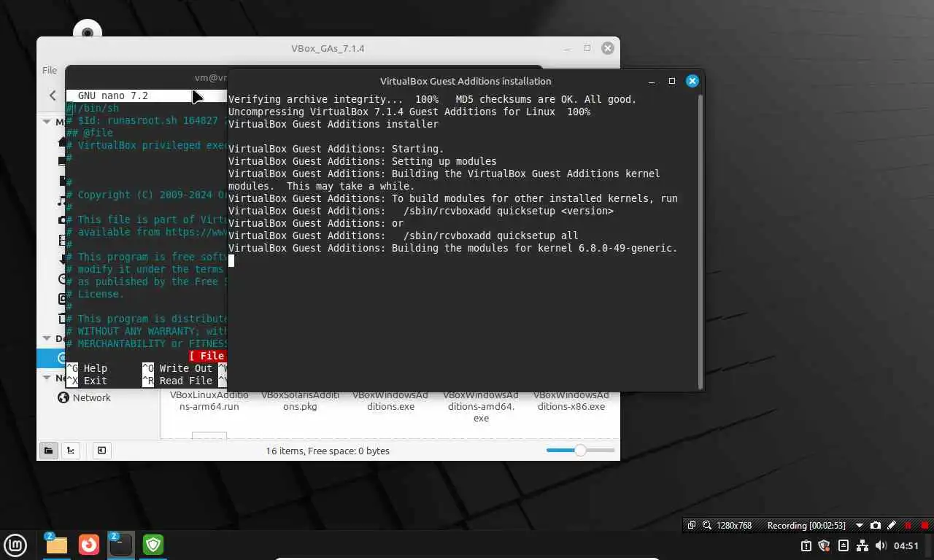Image resolution: width=934 pixels, height=560 pixels.
Task: Close the VBox_GAs_7.1.4 file manager window
Action: point(608,48)
